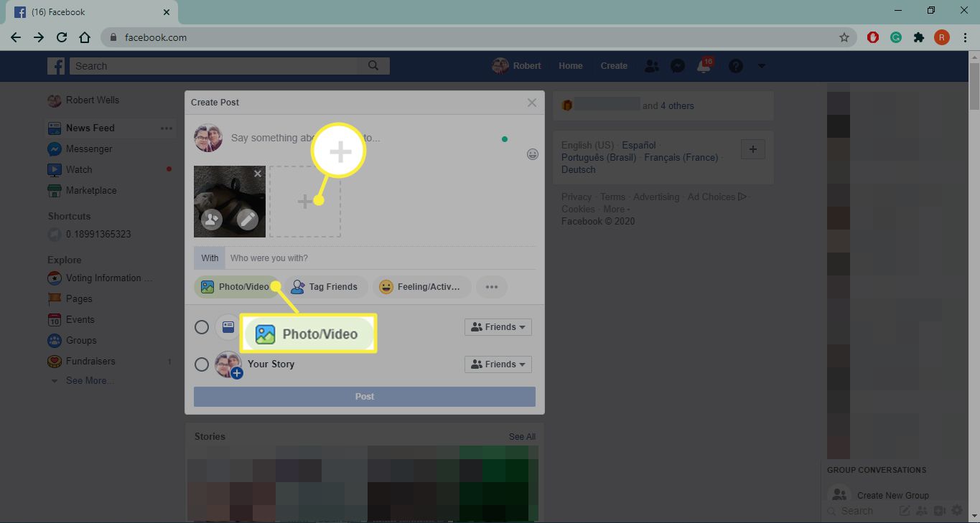Open chat settings gear icon
The image size is (980, 523).
(x=957, y=511)
